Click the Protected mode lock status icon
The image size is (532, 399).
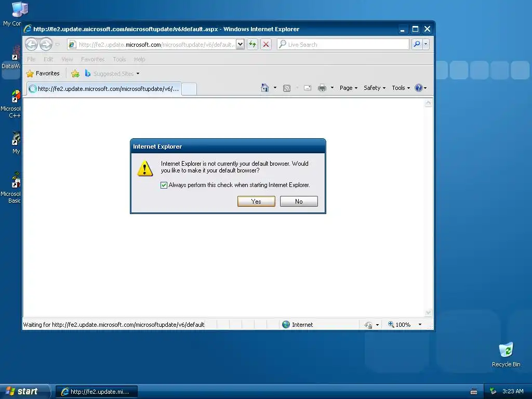[368, 325]
